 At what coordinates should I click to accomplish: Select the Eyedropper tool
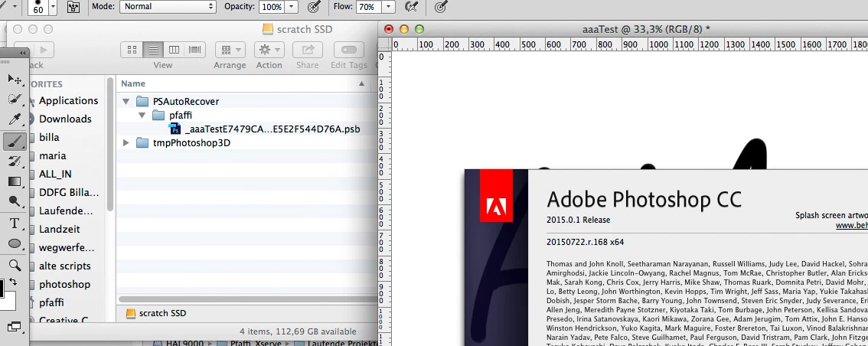(15, 120)
